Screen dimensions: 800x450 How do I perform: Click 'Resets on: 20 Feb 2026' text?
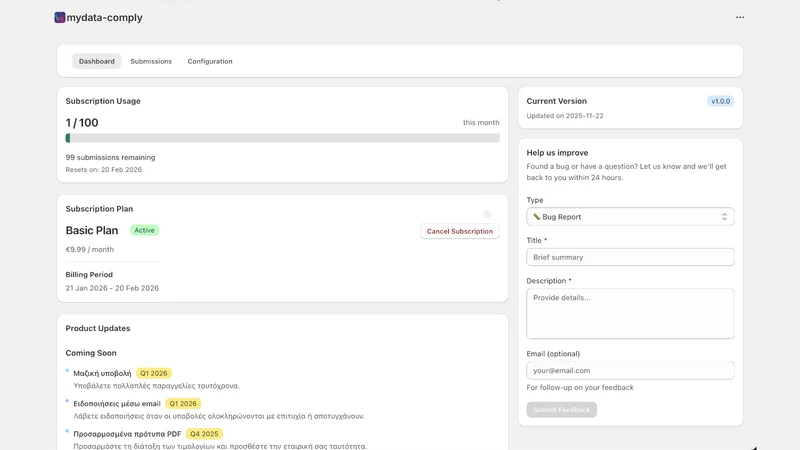point(104,169)
